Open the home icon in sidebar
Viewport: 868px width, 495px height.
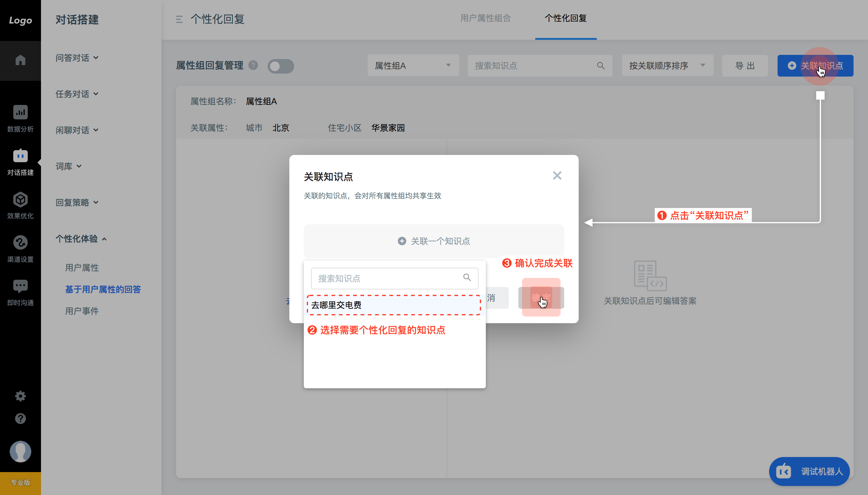pyautogui.click(x=20, y=60)
